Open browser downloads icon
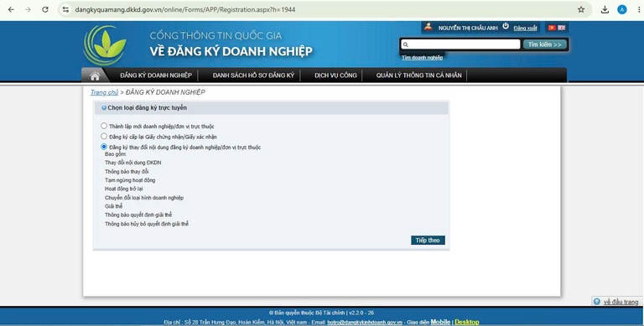The image size is (644, 326). [605, 9]
